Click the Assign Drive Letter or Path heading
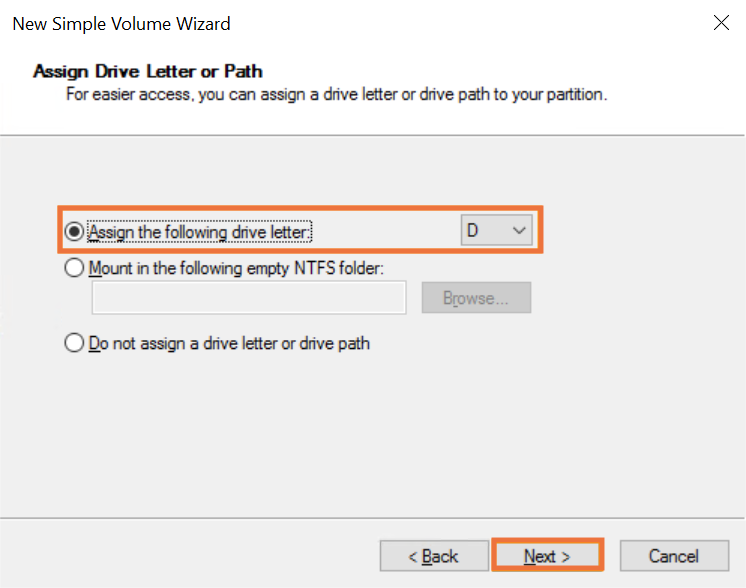746x588 pixels. click(x=147, y=71)
